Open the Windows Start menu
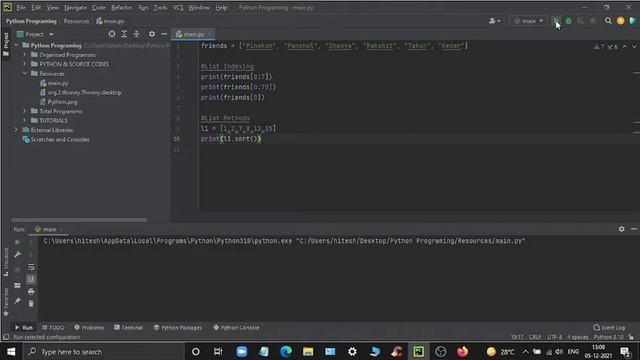 (x=11, y=351)
